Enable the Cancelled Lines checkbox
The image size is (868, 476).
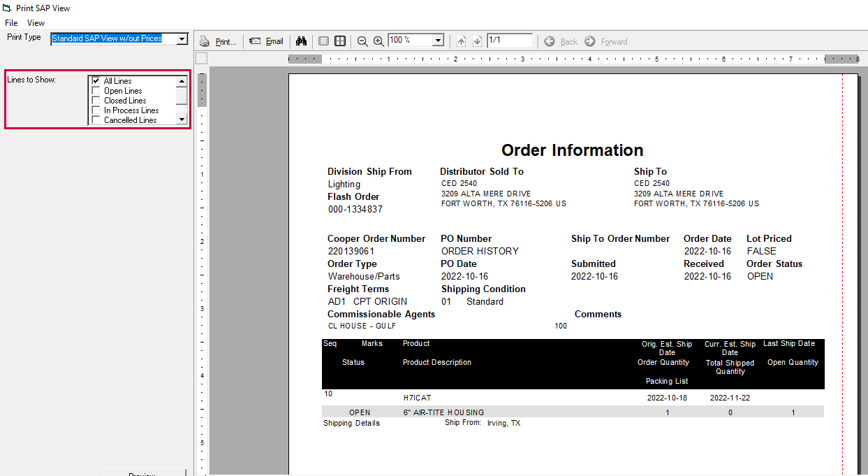96,120
